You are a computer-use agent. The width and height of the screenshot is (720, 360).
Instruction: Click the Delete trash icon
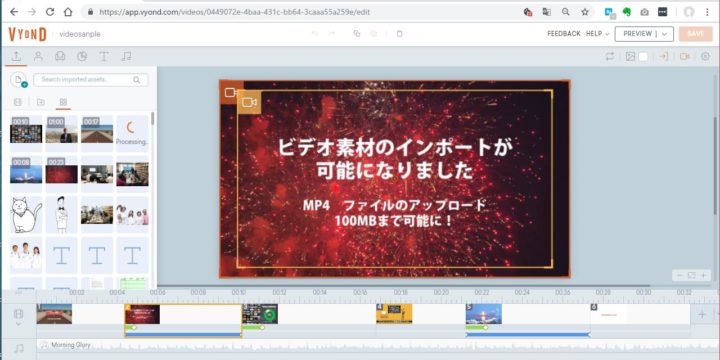(x=399, y=34)
